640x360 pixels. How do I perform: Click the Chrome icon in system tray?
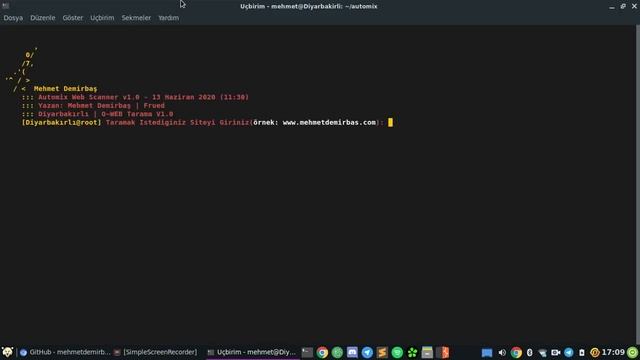516,352
